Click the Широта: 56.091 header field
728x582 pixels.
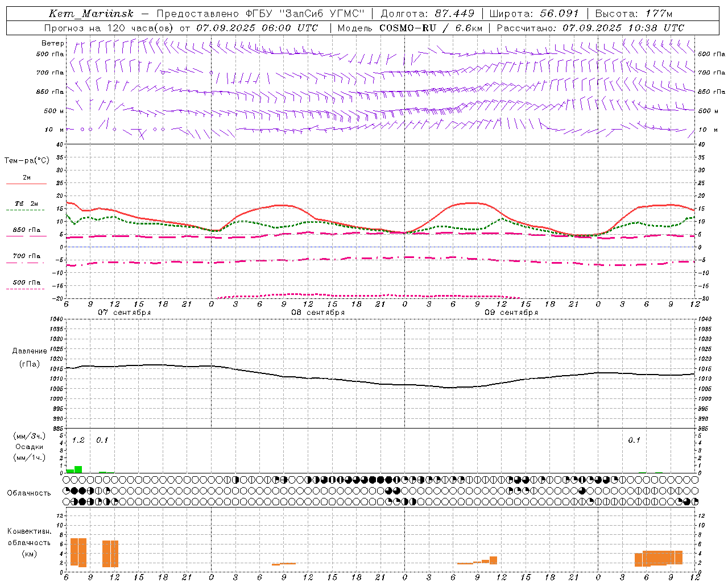(x=534, y=14)
